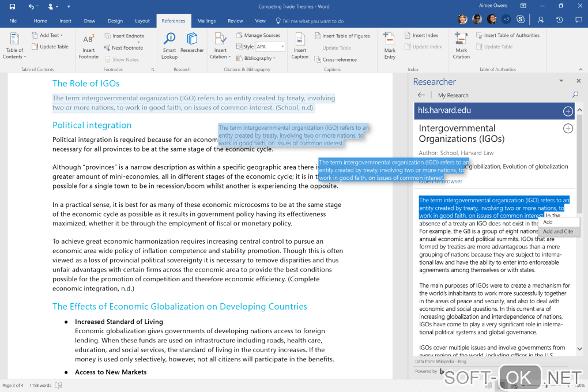Open Researcher pane options dropdown arrow
This screenshot has height=392, width=588.
click(561, 81)
